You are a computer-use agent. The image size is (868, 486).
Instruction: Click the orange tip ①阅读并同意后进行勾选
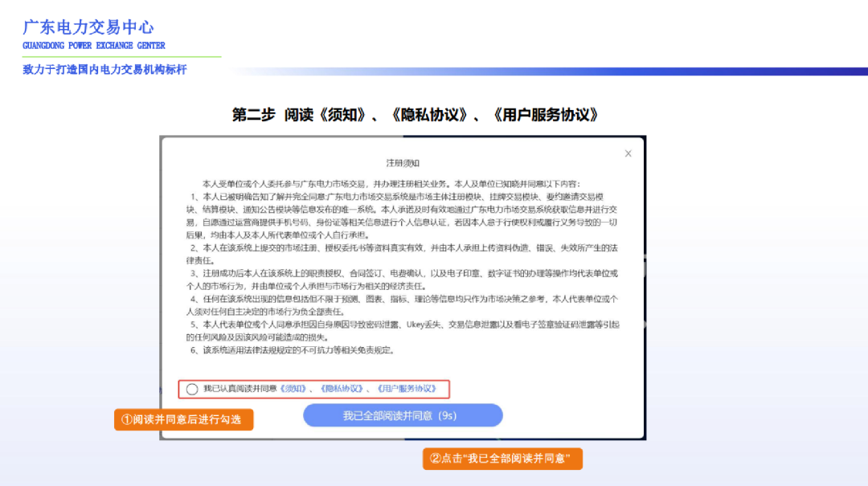pos(183,419)
